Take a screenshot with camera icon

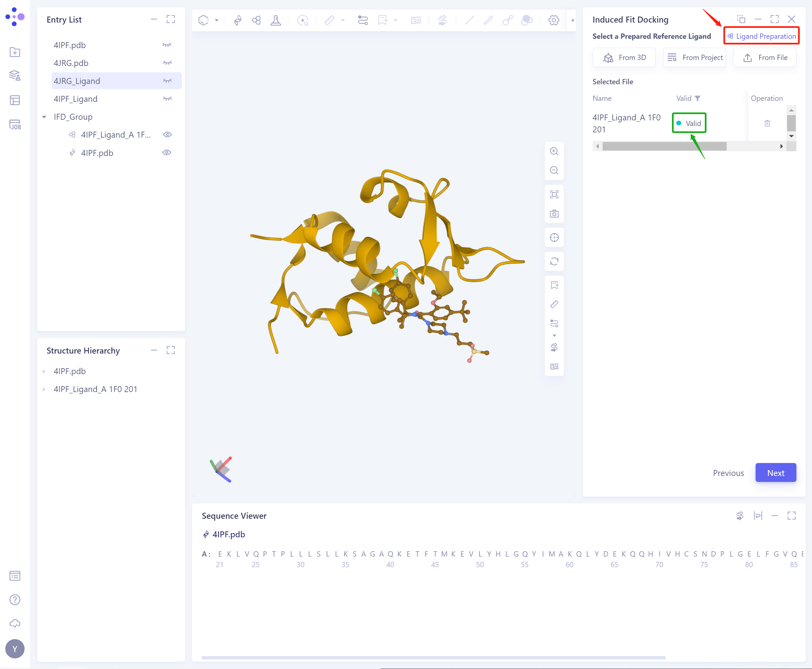click(x=554, y=214)
